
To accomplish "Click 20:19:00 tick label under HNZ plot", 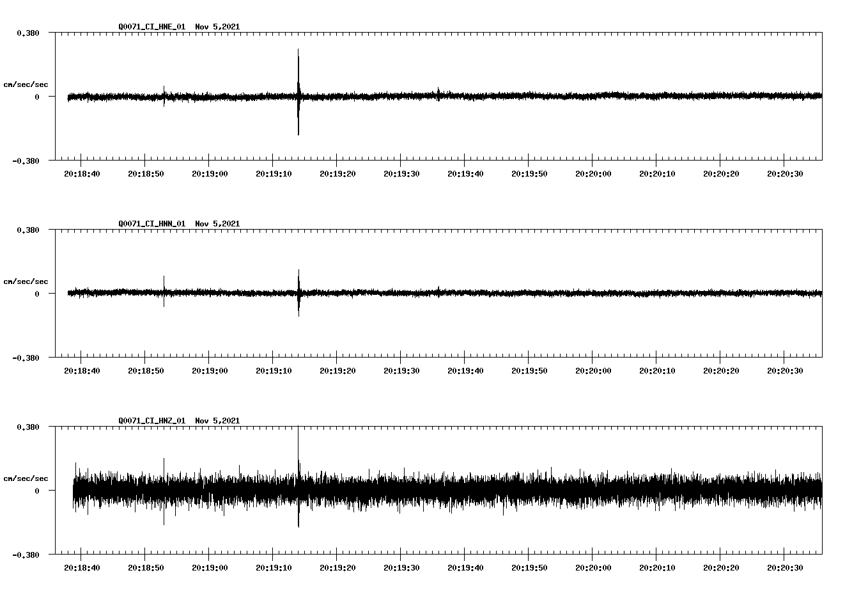I will click(210, 567).
